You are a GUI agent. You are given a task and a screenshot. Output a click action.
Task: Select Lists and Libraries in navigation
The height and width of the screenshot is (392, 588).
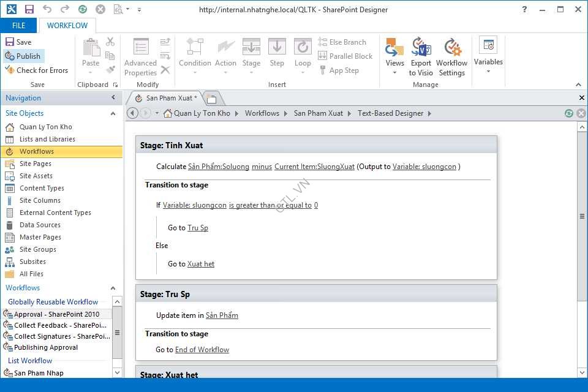[47, 139]
